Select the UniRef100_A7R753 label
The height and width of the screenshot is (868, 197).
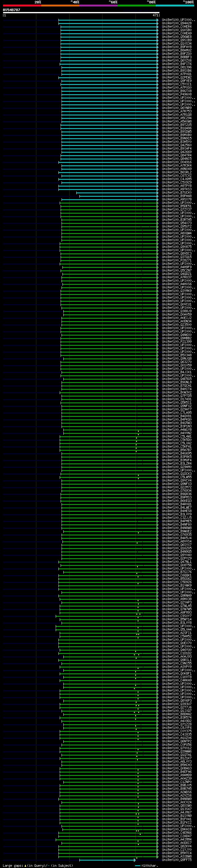(177, 111)
